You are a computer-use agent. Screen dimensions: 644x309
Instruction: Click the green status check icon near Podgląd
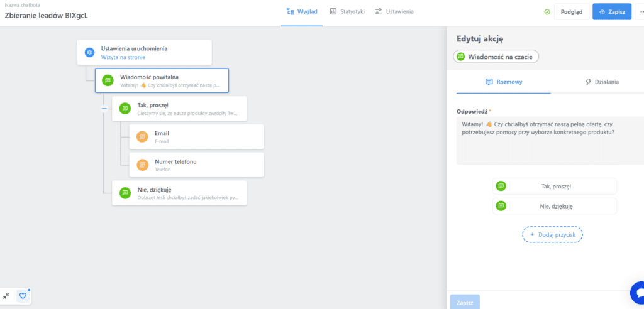pyautogui.click(x=547, y=12)
